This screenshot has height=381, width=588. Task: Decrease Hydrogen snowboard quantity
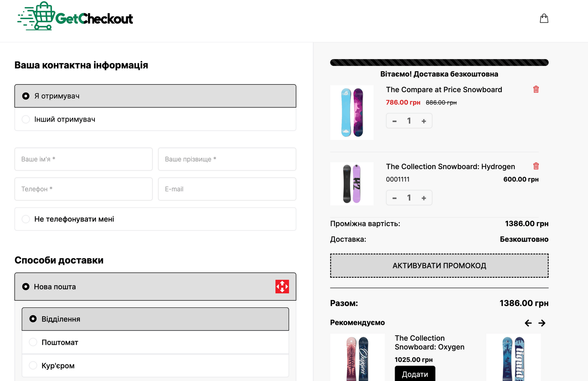point(394,198)
